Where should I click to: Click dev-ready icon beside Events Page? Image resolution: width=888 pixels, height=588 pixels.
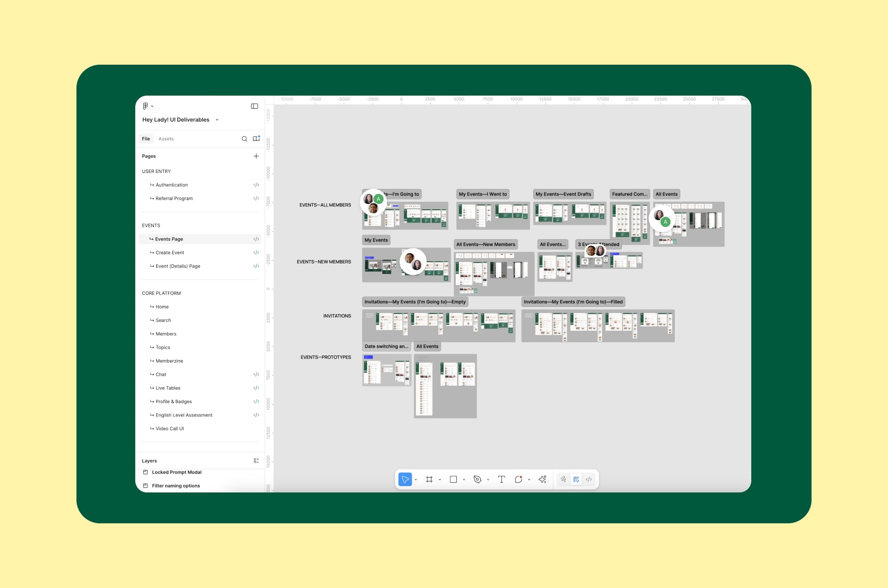click(256, 239)
